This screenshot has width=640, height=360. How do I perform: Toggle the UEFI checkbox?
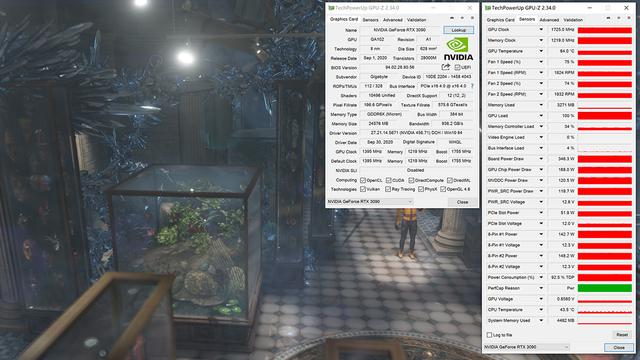pyautogui.click(x=457, y=67)
